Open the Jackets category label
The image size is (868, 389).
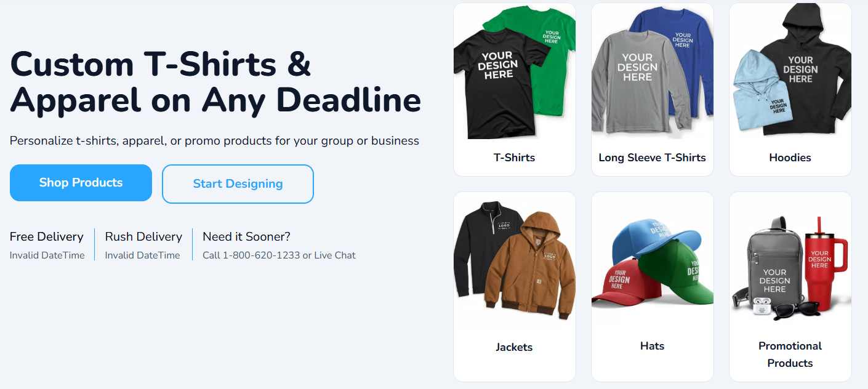[514, 347]
